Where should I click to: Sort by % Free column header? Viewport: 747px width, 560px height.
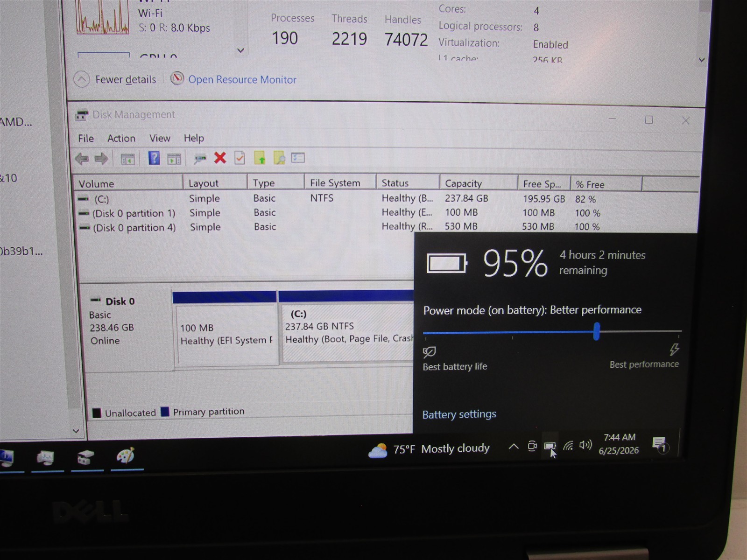click(x=606, y=184)
